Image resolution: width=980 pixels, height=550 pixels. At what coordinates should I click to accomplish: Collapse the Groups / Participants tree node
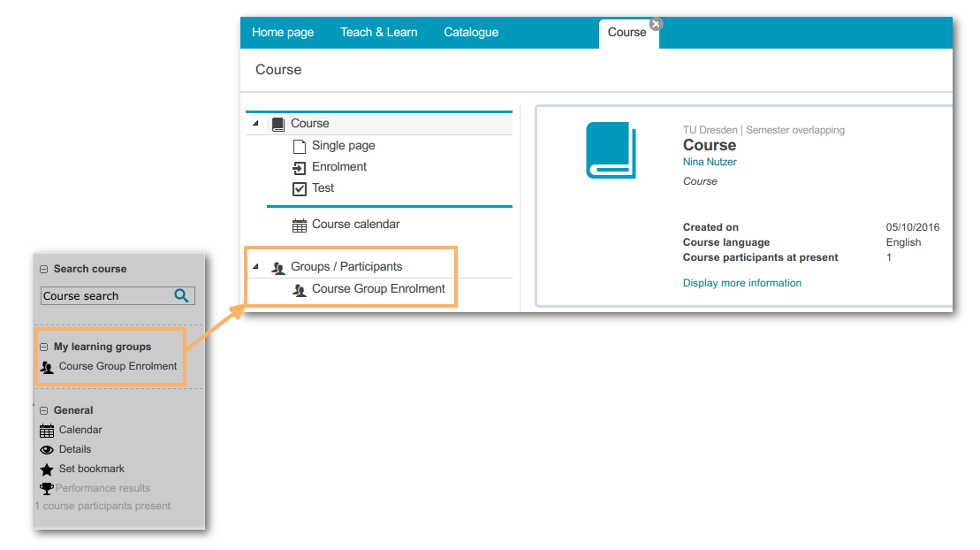pos(255,267)
